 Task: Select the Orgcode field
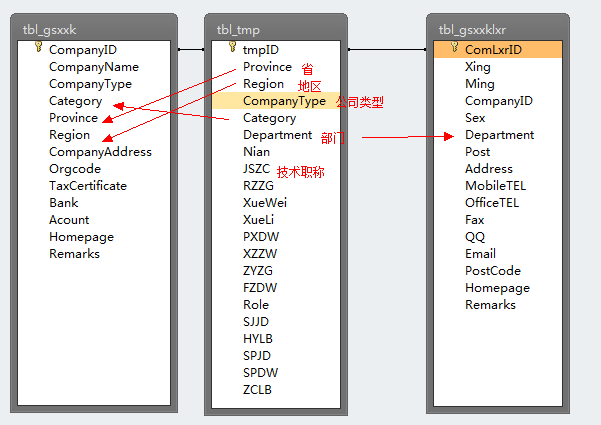tap(75, 169)
